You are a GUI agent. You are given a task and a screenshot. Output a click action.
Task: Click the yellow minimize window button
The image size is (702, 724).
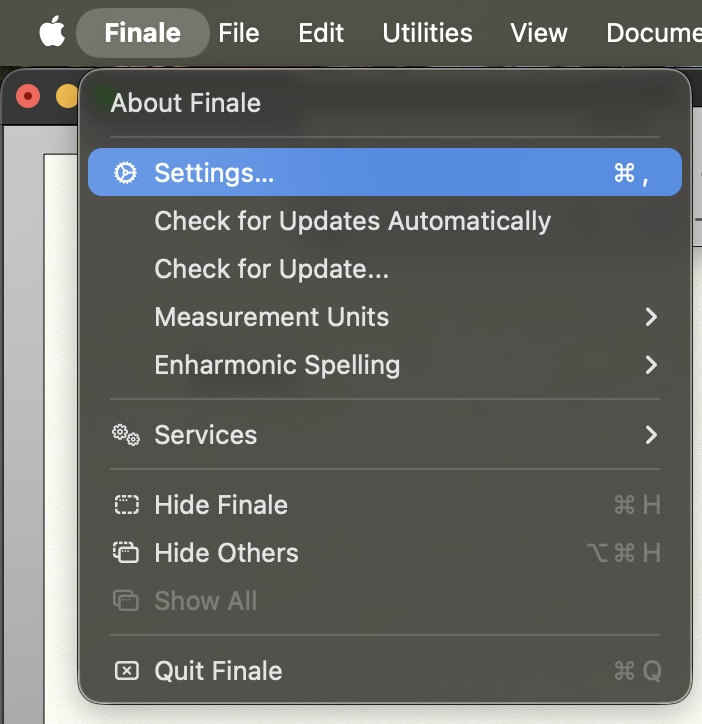pos(66,96)
